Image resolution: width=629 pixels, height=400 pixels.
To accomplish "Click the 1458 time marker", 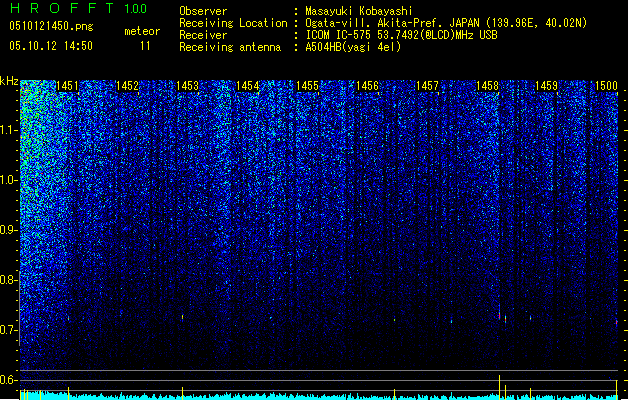I will point(487,86).
